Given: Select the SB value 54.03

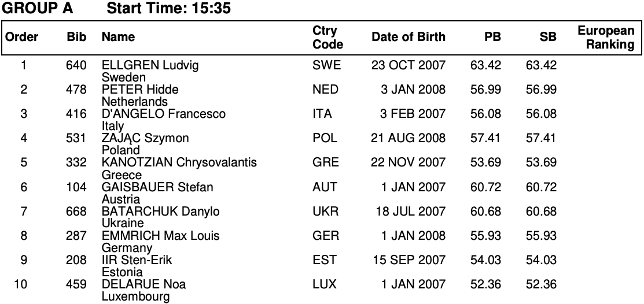Looking at the screenshot, I should click(x=541, y=260).
